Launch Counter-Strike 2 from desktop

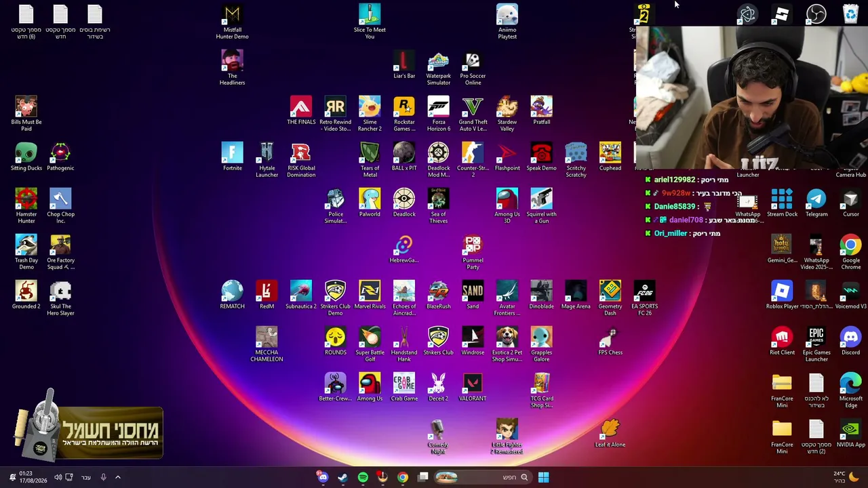pyautogui.click(x=473, y=161)
